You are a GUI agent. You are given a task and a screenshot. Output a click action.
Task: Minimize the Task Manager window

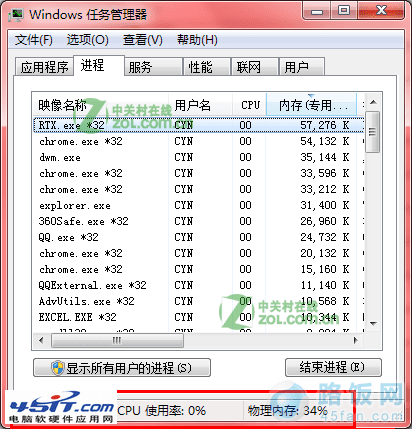(317, 11)
